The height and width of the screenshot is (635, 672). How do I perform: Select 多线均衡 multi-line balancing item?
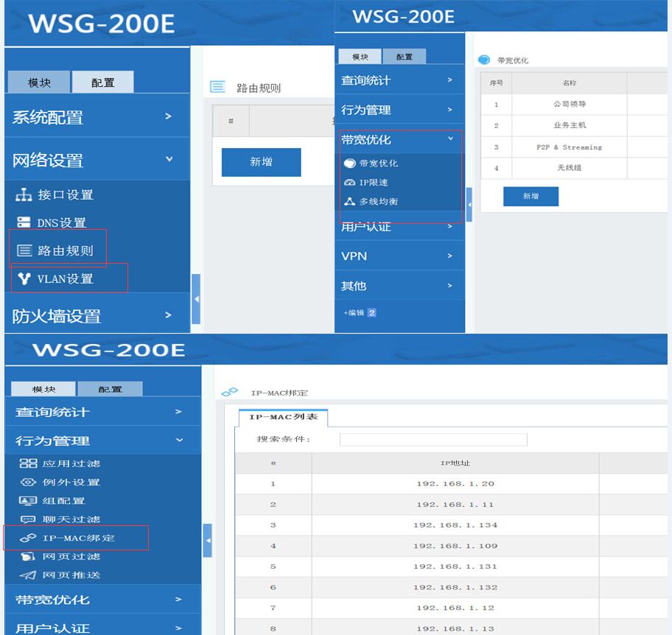[378, 202]
